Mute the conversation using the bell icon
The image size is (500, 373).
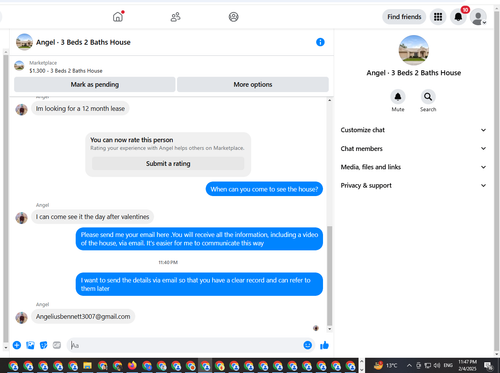click(398, 97)
